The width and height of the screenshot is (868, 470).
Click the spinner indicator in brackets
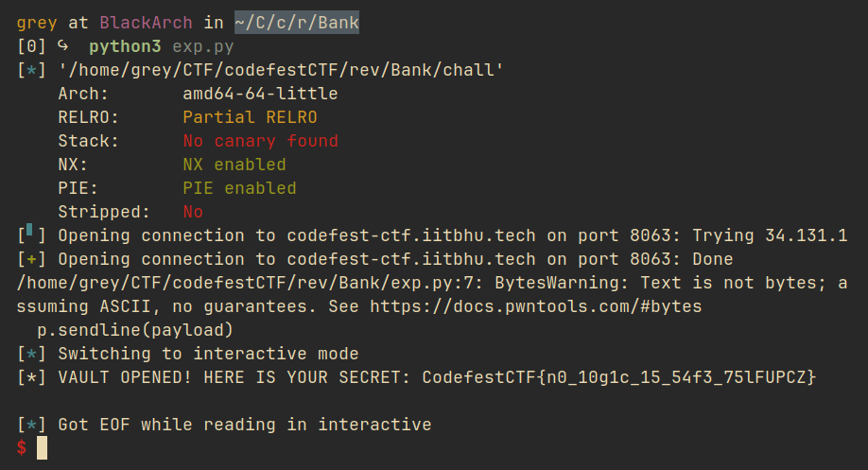click(x=29, y=230)
